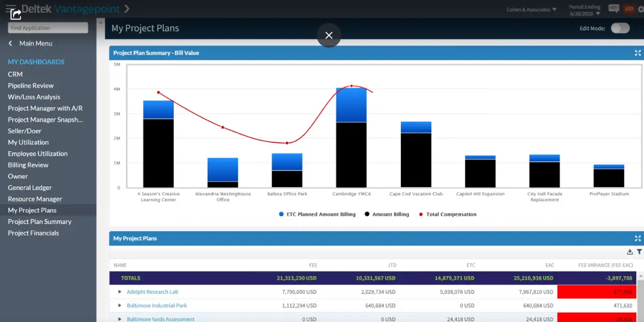Open the Baltimore Industrial Park project link
Viewport: 644px width, 322px height.
click(x=157, y=306)
